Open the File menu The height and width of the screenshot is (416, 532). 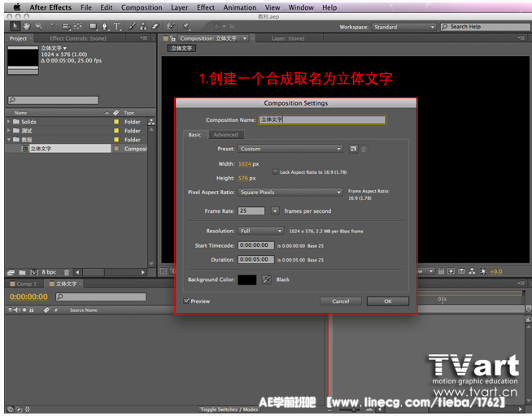86,7
